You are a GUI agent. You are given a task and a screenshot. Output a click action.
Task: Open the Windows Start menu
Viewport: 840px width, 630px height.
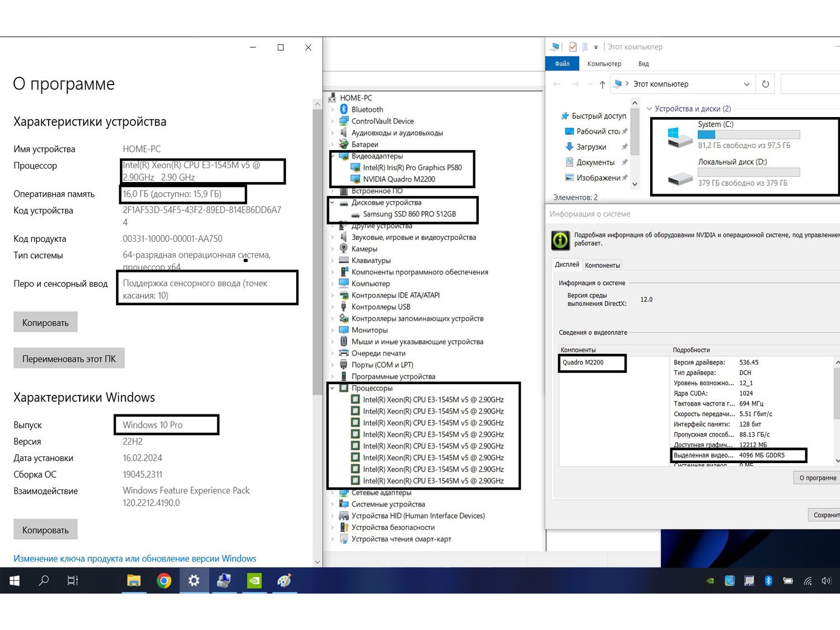[15, 581]
